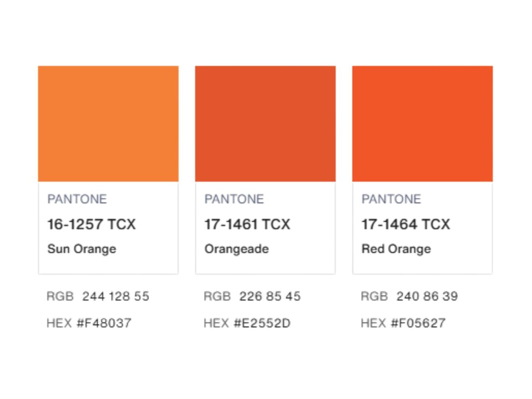This screenshot has width=532, height=399.
Task: Click the HEX label under Red Orange card
Action: (373, 323)
